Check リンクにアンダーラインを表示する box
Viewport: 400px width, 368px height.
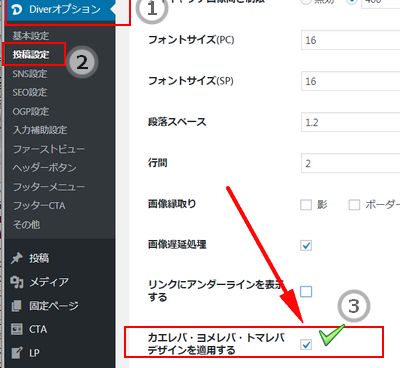(x=306, y=292)
